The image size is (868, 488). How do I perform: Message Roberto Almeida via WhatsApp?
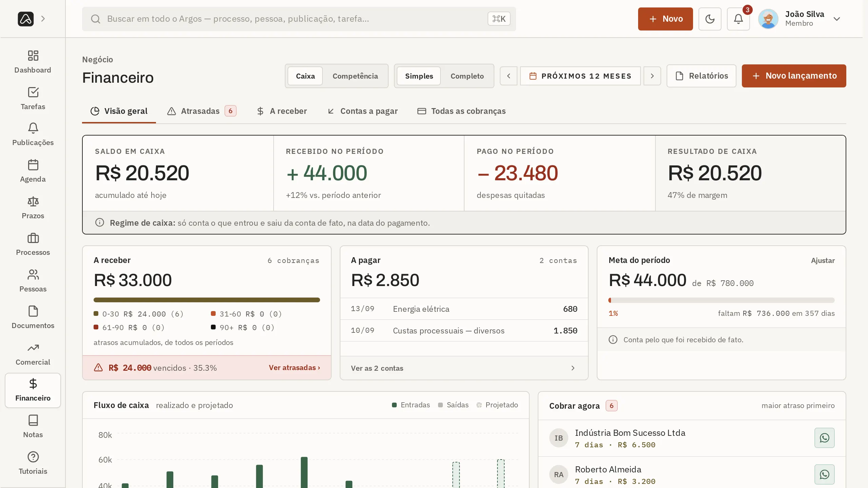(824, 474)
